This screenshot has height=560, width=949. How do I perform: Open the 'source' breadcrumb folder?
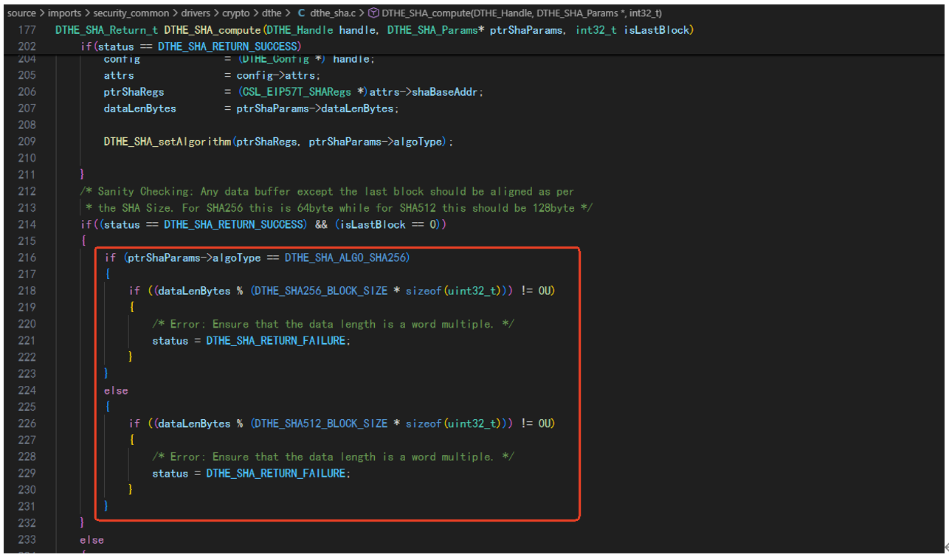[21, 13]
